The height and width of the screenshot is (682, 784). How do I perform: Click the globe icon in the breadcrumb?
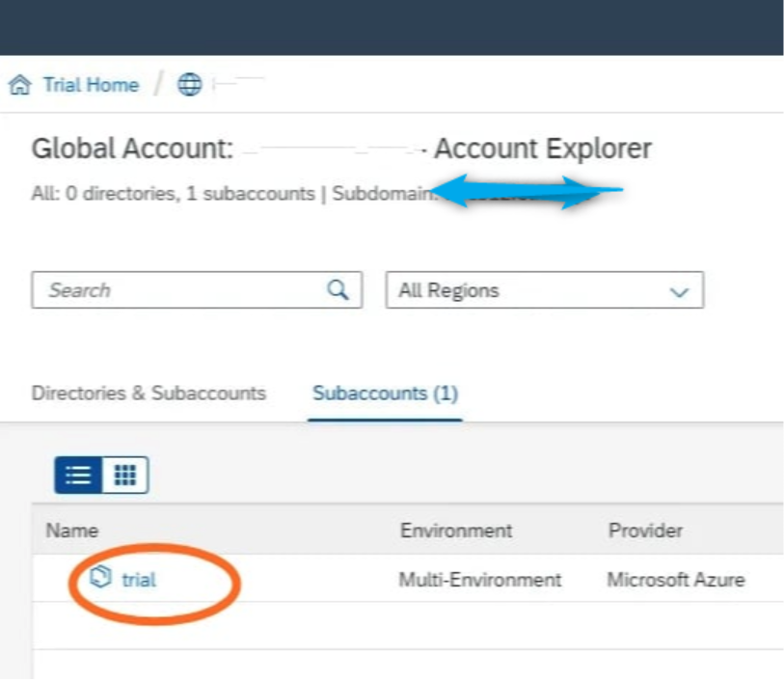[190, 85]
